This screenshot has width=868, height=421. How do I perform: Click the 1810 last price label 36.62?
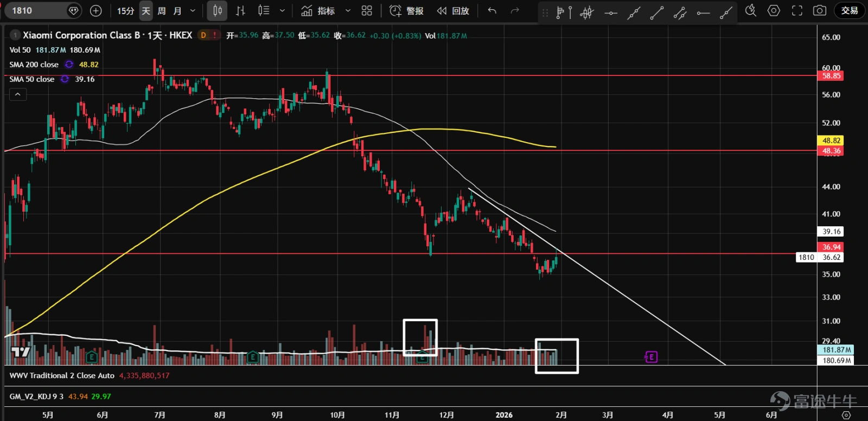[820, 258]
